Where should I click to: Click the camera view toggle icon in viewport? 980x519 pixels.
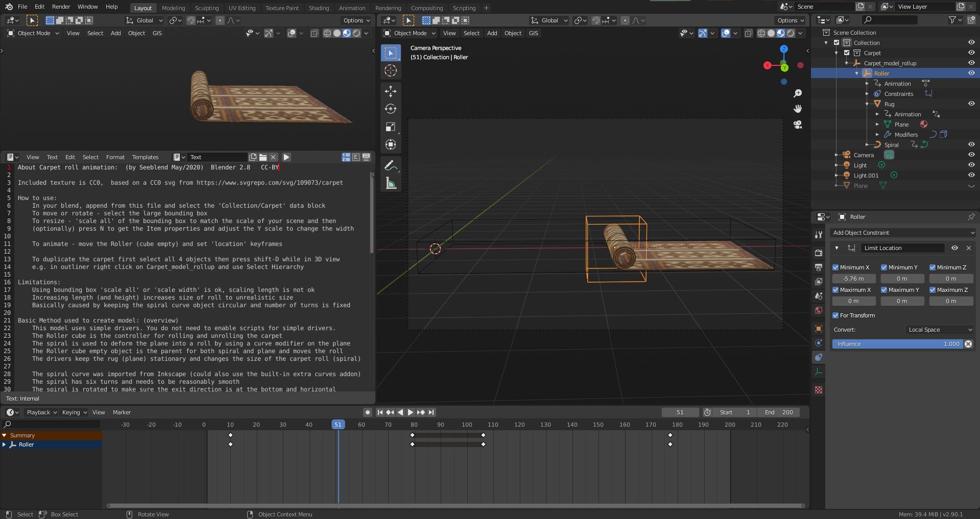[798, 125]
